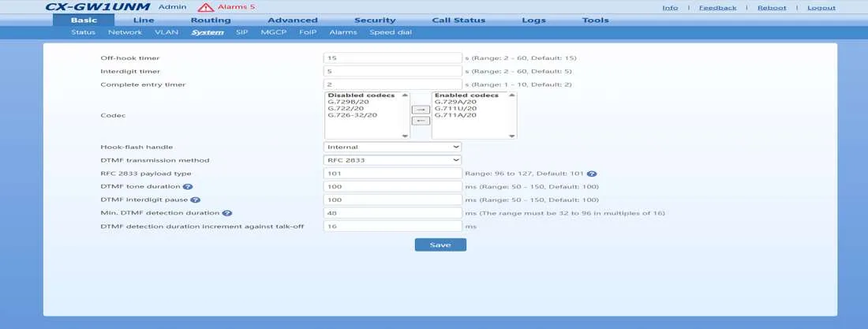Open help icon for DTMF tone duration

[x=188, y=187]
